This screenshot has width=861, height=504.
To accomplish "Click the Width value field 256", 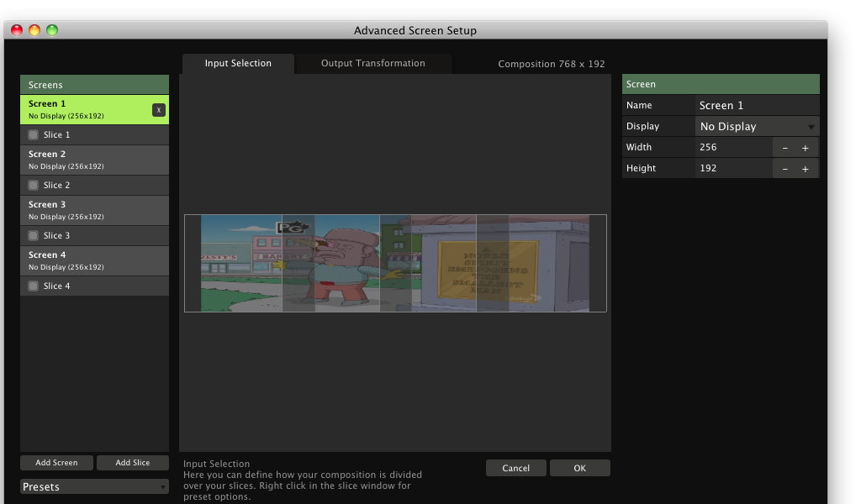I will (734, 148).
